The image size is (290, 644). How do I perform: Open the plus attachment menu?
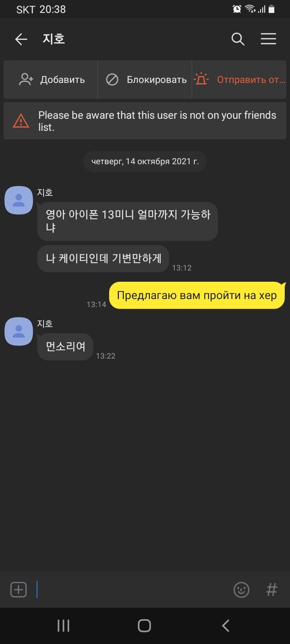(x=19, y=590)
